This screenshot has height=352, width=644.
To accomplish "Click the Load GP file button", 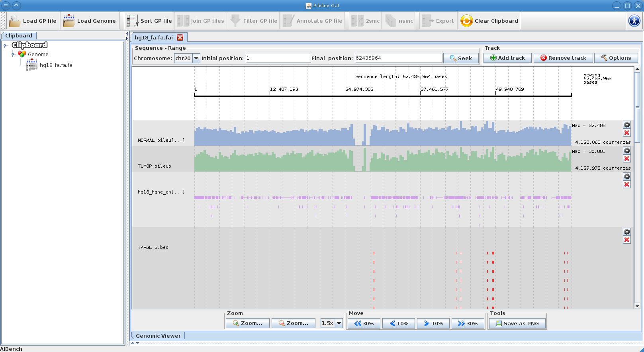I will [x=33, y=21].
